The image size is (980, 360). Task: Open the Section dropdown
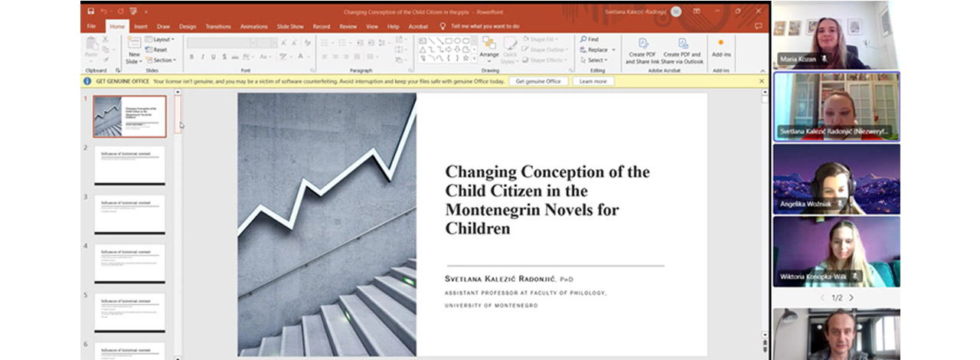pyautogui.click(x=161, y=60)
